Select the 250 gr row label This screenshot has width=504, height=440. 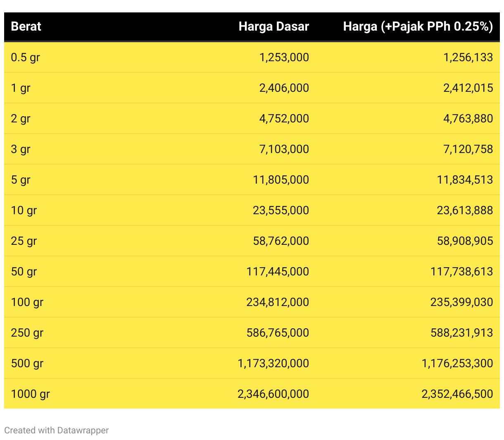point(27,333)
